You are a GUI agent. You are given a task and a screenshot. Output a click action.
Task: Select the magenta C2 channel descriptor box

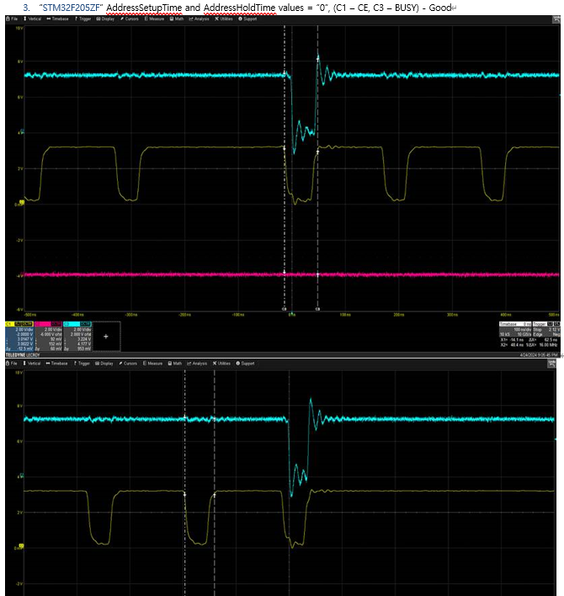coord(48,336)
